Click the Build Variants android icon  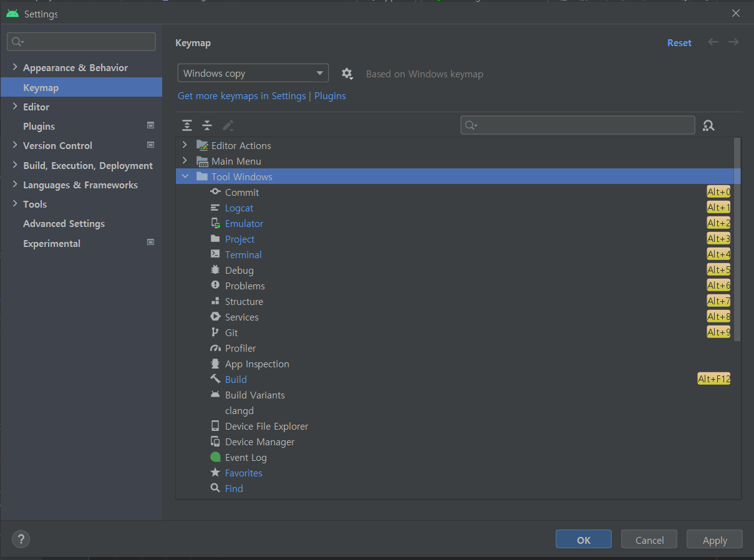(x=215, y=395)
